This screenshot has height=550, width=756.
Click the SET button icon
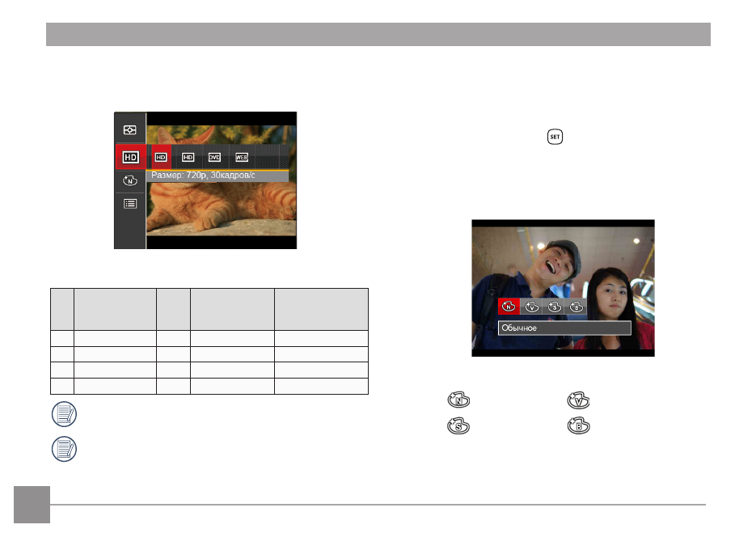[555, 137]
